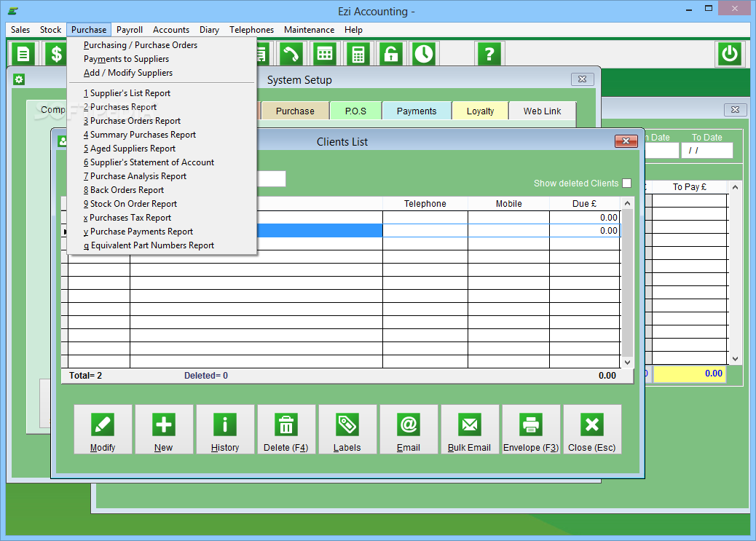Open Purchase Orders Report entry
Screen dimensions: 756x541
[162, 121]
